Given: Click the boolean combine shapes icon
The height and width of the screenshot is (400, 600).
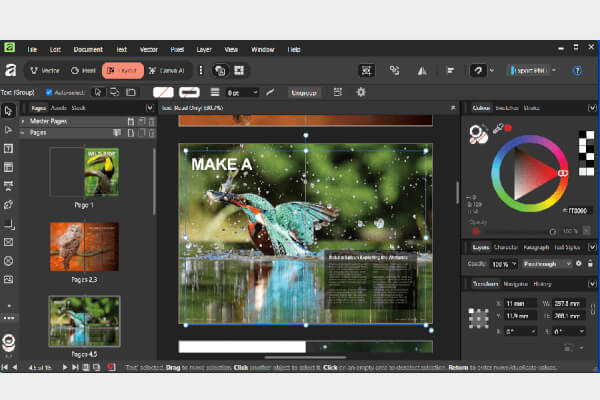Looking at the screenshot, I should click(x=220, y=70).
